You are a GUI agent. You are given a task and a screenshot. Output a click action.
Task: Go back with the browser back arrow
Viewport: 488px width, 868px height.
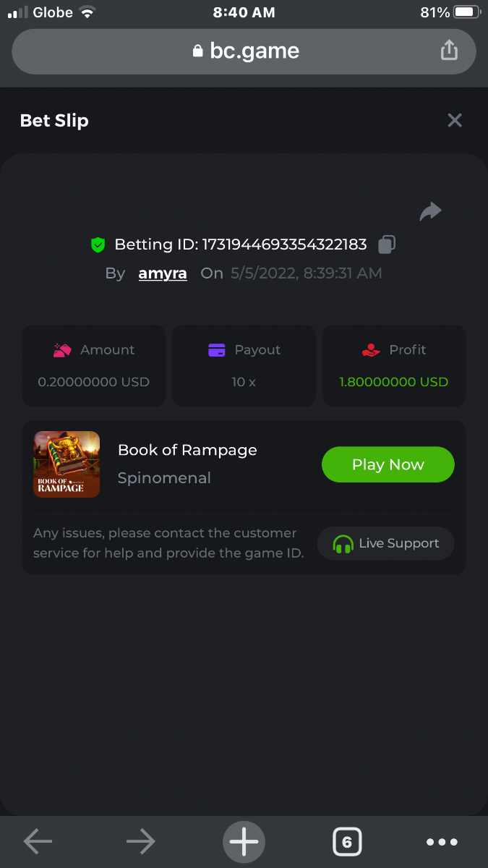click(38, 841)
